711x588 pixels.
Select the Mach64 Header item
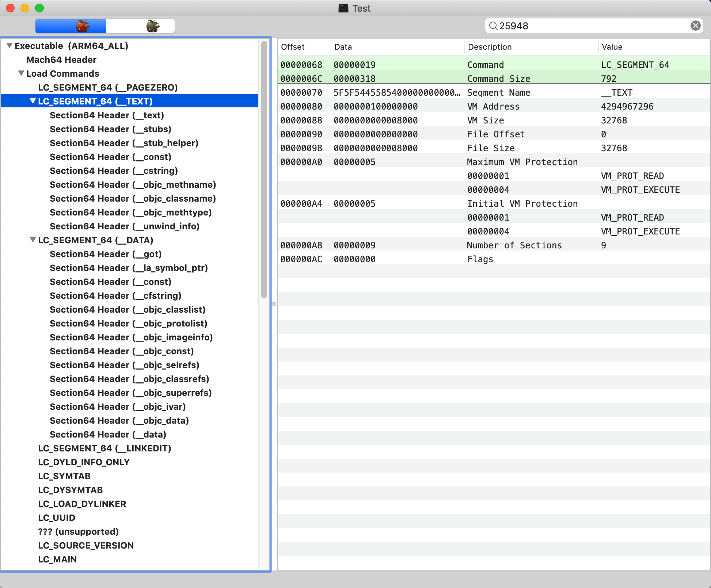(61, 60)
